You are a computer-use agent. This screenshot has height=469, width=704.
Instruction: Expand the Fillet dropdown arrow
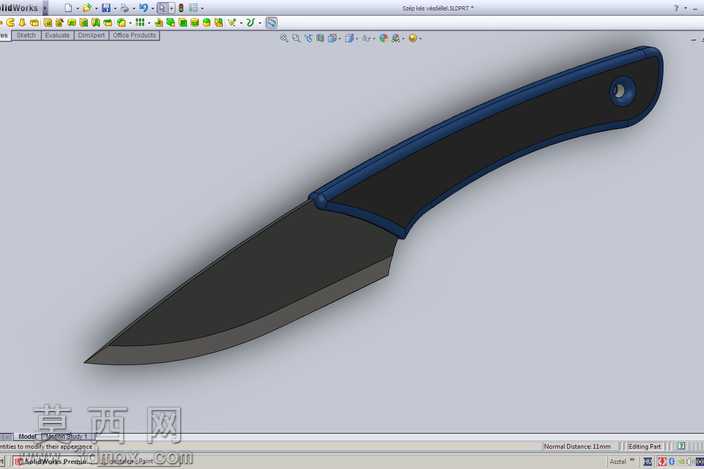pos(129,23)
